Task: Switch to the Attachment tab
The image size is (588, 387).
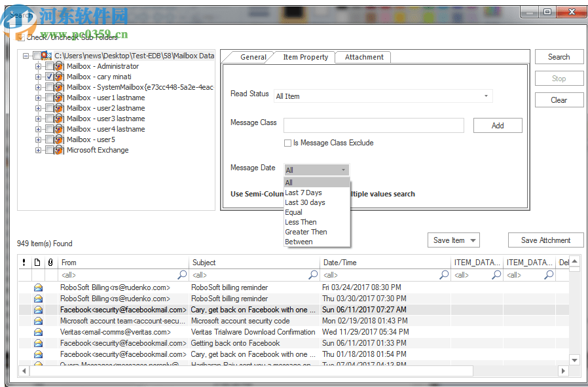Action: click(x=363, y=57)
